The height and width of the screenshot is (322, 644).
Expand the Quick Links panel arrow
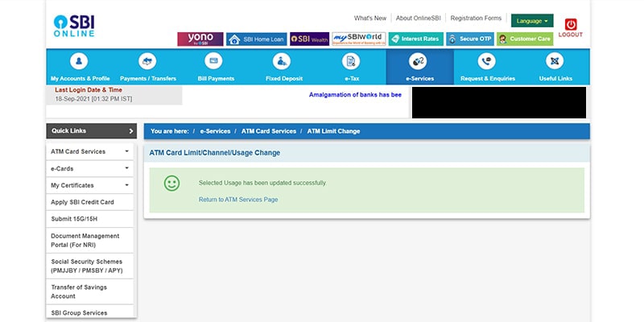tap(131, 131)
